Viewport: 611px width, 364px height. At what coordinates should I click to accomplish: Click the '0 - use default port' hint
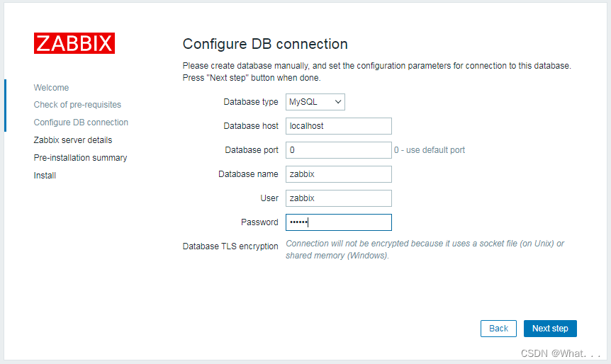(x=430, y=150)
